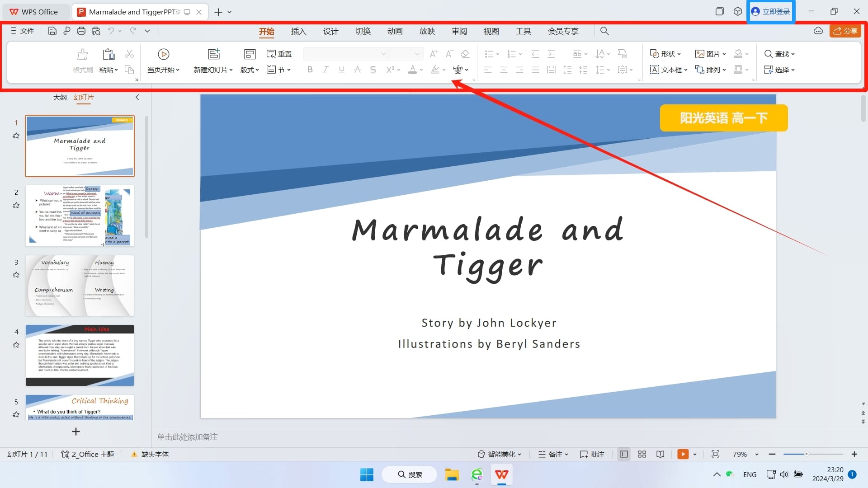This screenshot has height=488, width=868.
Task: Open the Insert (插入) ribbon tab
Action: point(298,31)
